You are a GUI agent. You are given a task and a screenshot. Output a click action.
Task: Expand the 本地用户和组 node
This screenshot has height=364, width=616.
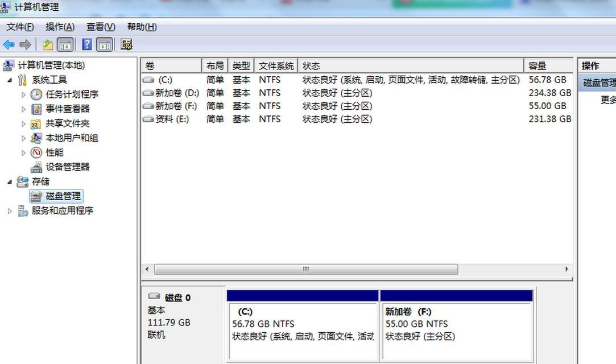[23, 138]
